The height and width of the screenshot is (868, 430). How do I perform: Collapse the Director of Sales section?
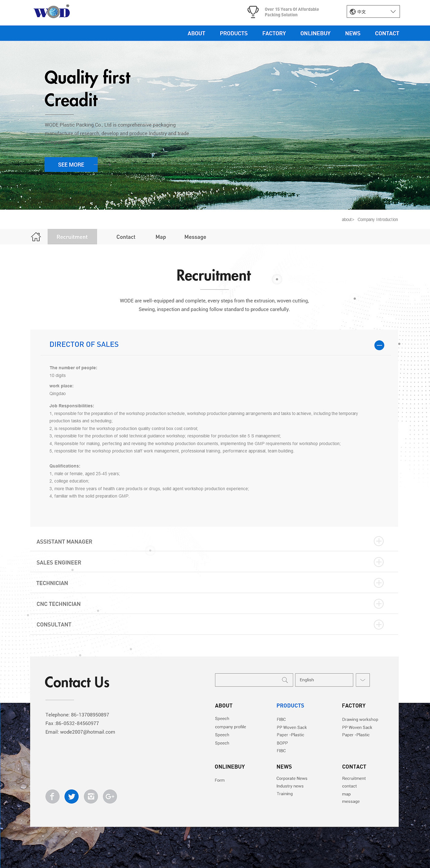tap(379, 345)
